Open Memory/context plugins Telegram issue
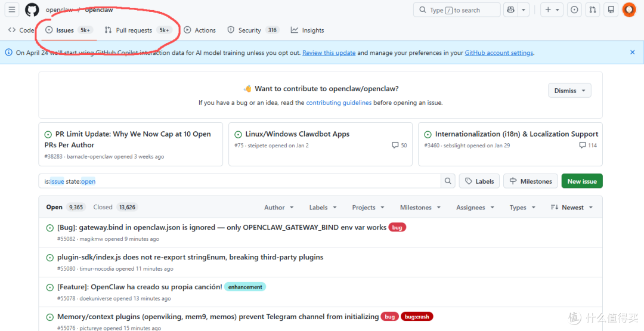Image resolution: width=644 pixels, height=331 pixels. pos(218,317)
